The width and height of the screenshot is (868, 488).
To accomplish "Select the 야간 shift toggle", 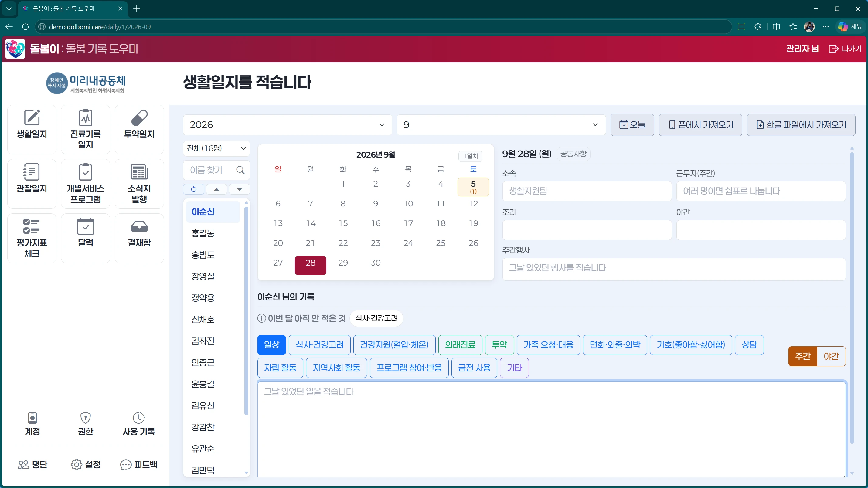I will [831, 356].
